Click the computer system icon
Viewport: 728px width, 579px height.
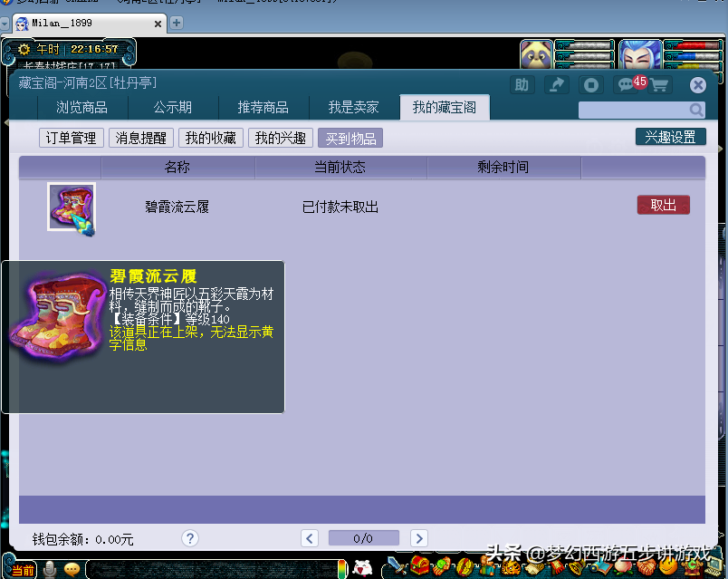pyautogui.click(x=714, y=567)
